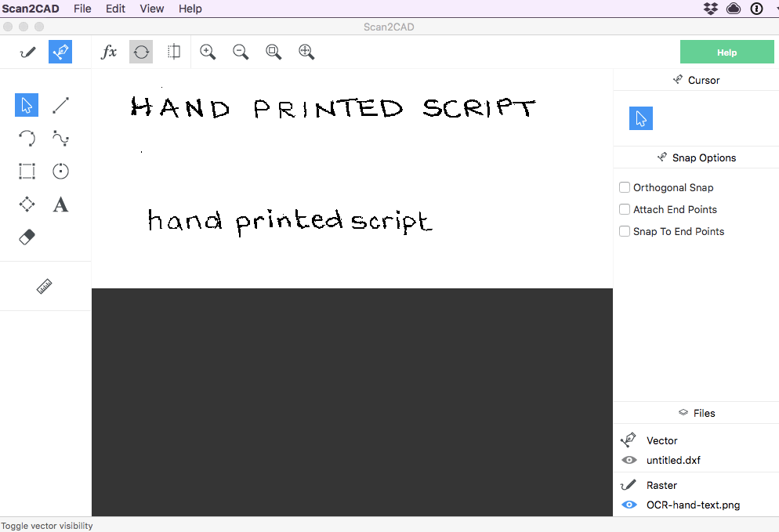Viewport: 779px width, 532px height.
Task: Hide the OCR-hand-text.png raster layer
Action: [x=629, y=505]
